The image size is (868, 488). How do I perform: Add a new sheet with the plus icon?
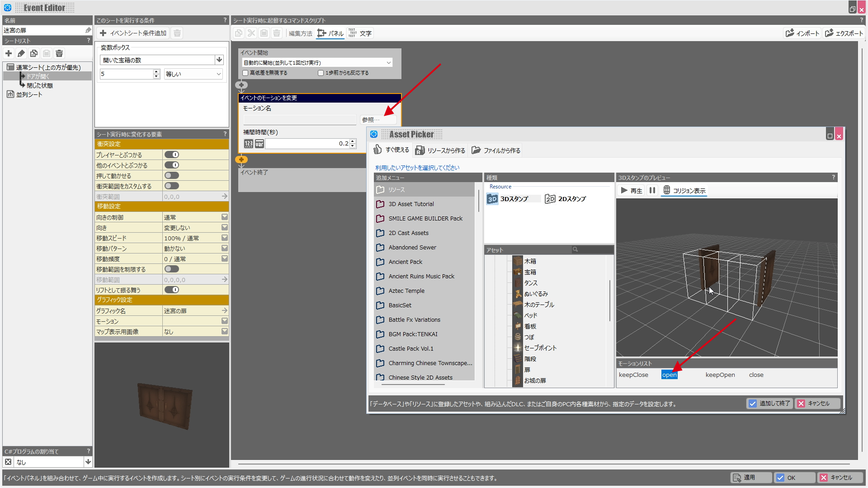(x=9, y=53)
